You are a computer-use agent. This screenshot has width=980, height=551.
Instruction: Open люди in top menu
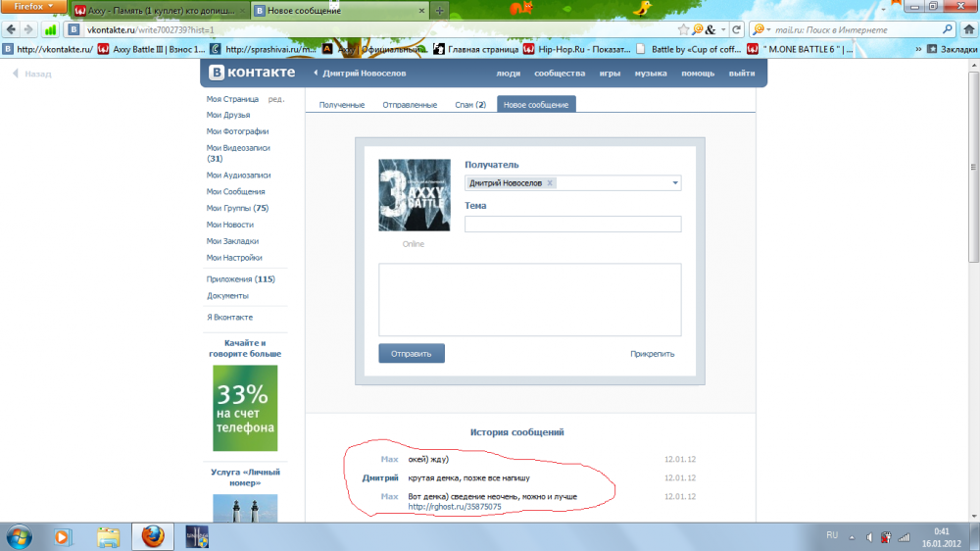coord(508,74)
